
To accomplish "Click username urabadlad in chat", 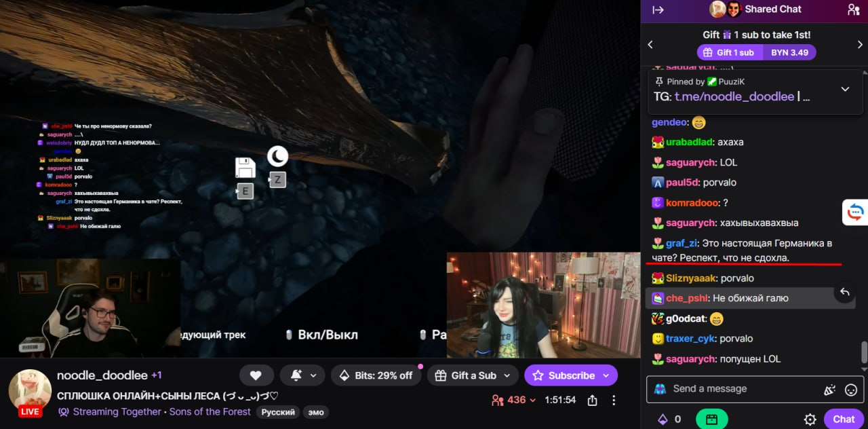I will coord(689,142).
